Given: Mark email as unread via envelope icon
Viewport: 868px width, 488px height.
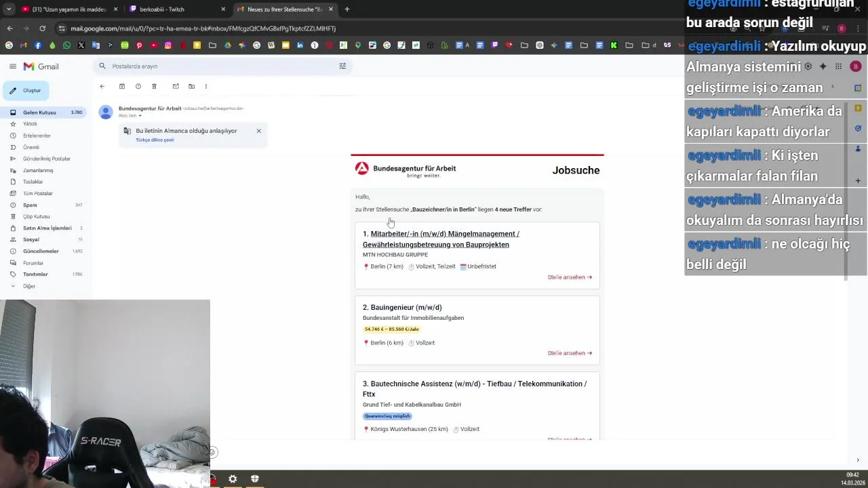Looking at the screenshot, I should point(176,86).
